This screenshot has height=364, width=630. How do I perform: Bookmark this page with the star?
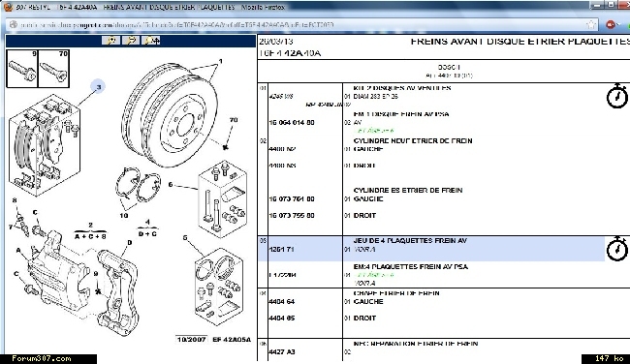pos(591,24)
